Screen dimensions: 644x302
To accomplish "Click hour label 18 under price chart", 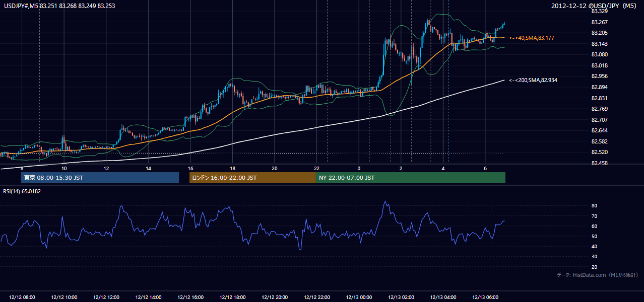I will click(232, 168).
